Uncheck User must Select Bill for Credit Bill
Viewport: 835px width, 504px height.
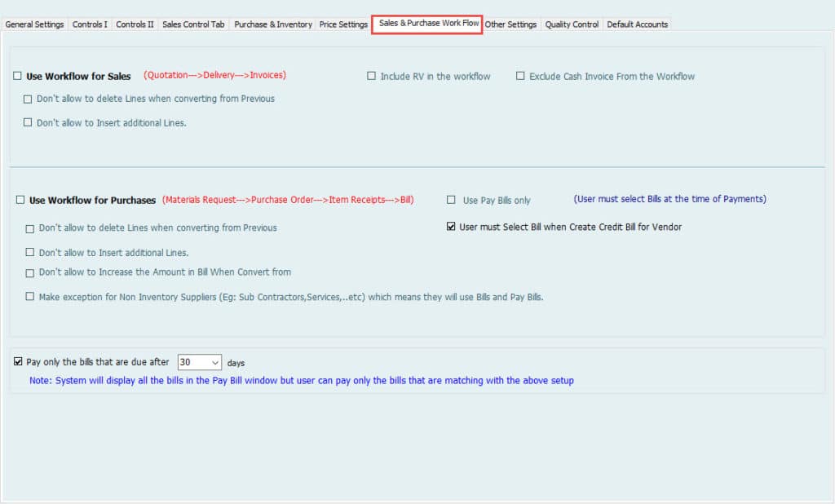coord(451,228)
